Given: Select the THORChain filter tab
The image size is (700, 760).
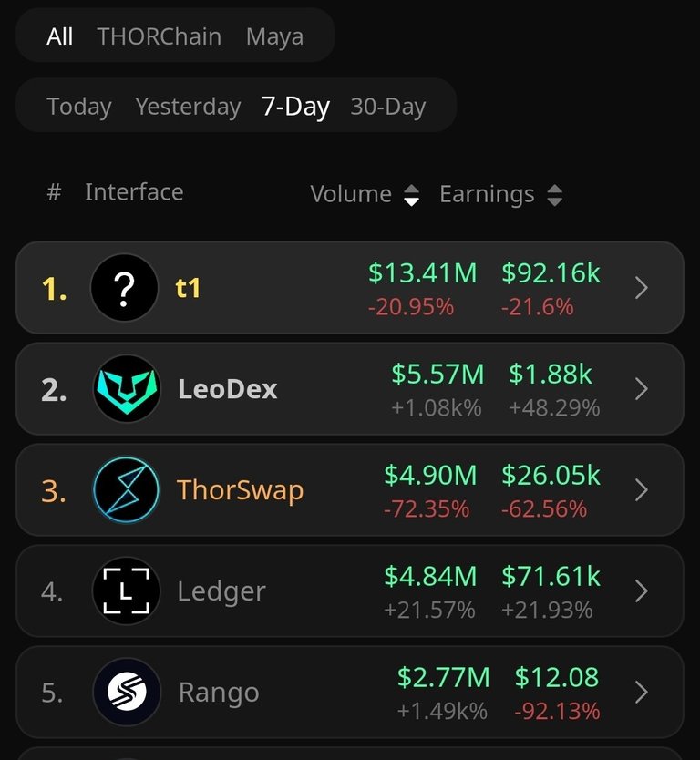Looking at the screenshot, I should pos(159,36).
